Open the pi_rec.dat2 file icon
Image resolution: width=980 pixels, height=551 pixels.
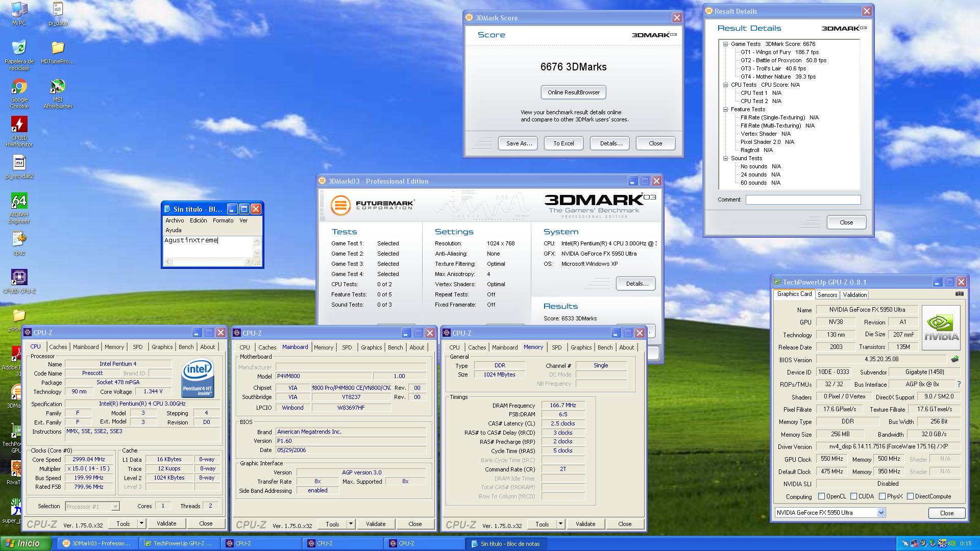click(x=19, y=167)
